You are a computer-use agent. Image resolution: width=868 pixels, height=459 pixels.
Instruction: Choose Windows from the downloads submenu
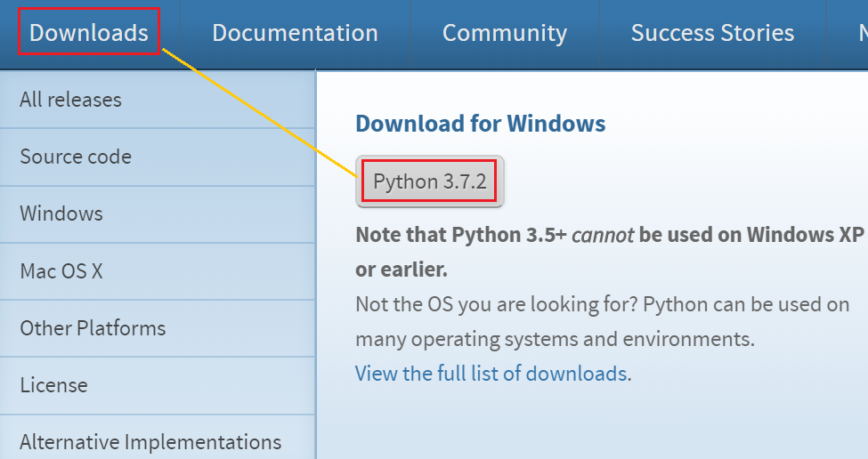tap(61, 213)
